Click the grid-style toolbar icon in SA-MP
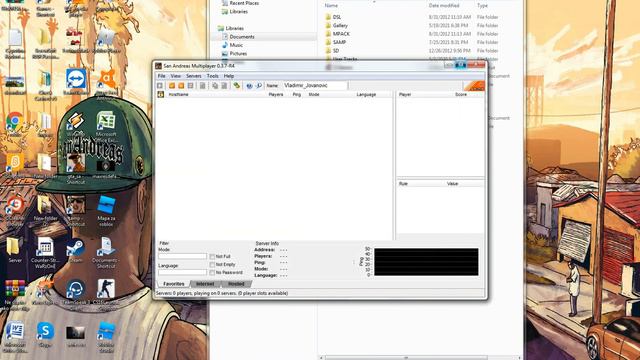 [x=190, y=86]
